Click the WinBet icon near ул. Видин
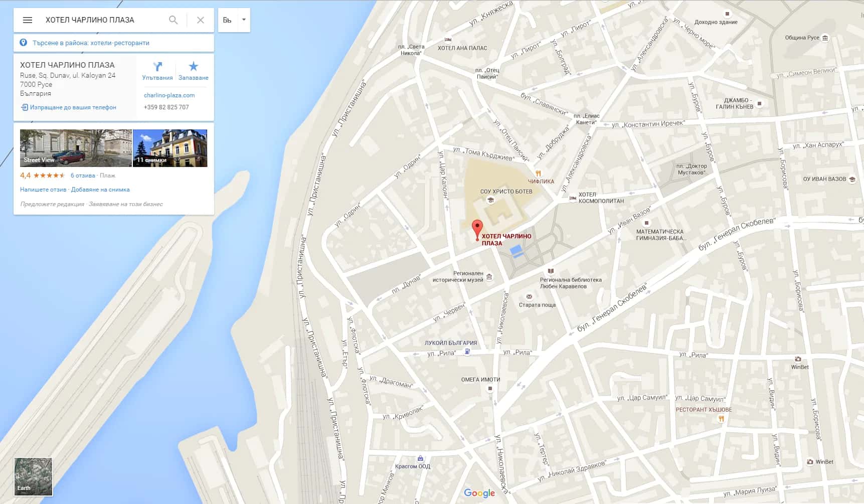Viewport: 864px width, 504px height. [810, 462]
